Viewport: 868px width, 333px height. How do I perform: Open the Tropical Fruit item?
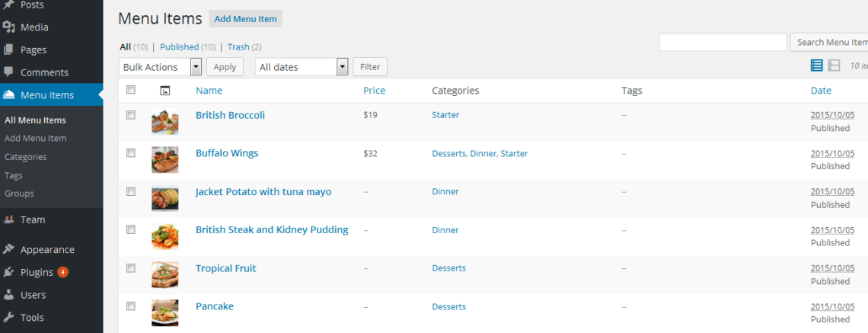[226, 269]
